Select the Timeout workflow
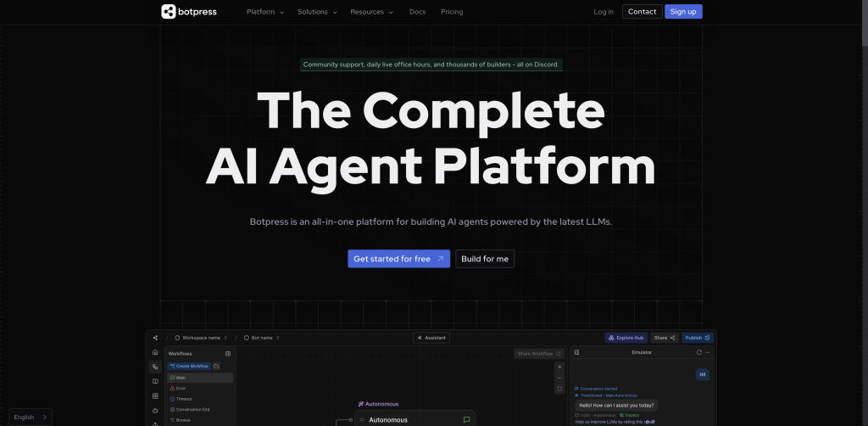The image size is (868, 426). point(200,399)
